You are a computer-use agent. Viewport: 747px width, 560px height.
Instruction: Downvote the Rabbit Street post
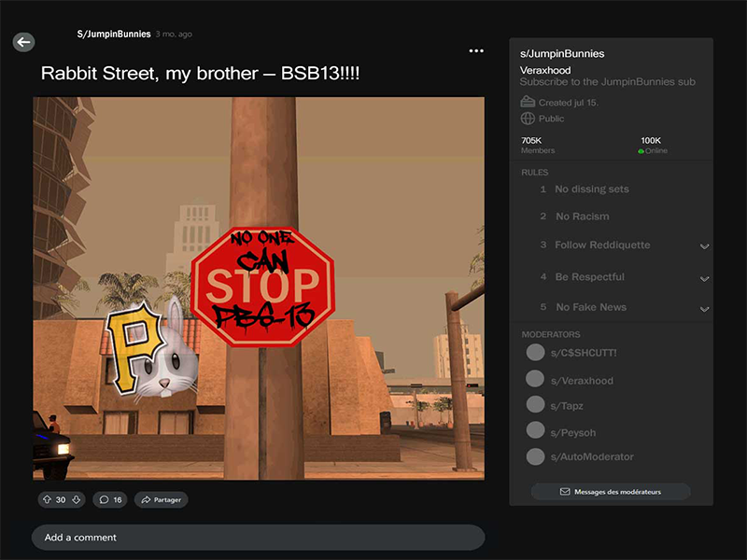point(77,500)
